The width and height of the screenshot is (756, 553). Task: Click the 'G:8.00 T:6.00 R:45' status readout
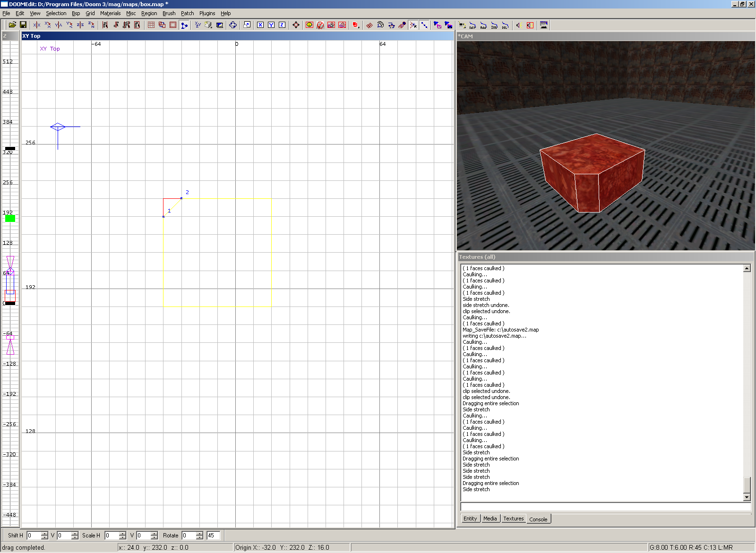click(x=676, y=548)
